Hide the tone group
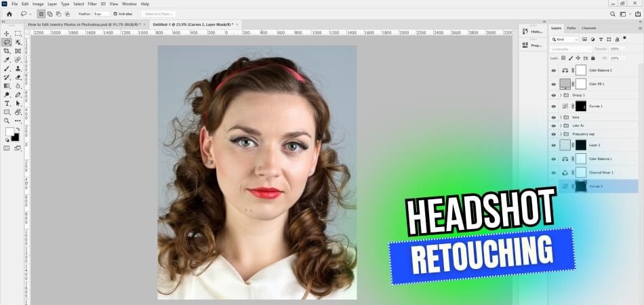The height and width of the screenshot is (305, 644). tap(553, 117)
